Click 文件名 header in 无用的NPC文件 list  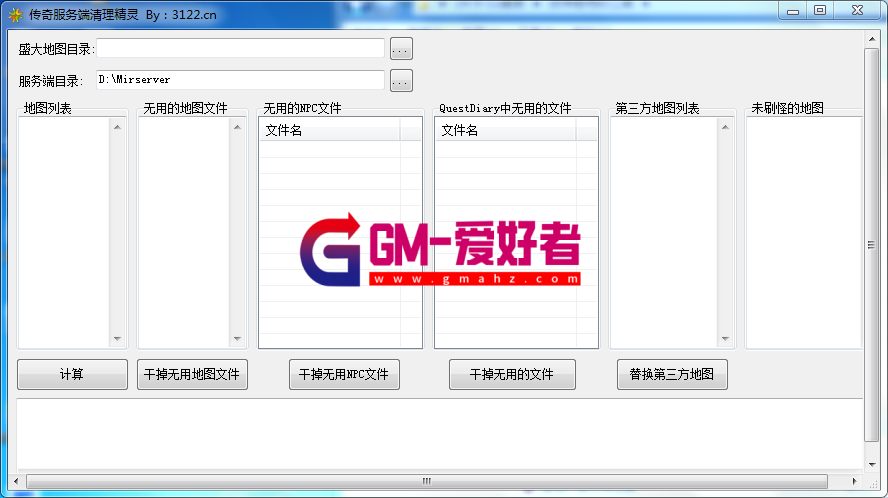330,130
